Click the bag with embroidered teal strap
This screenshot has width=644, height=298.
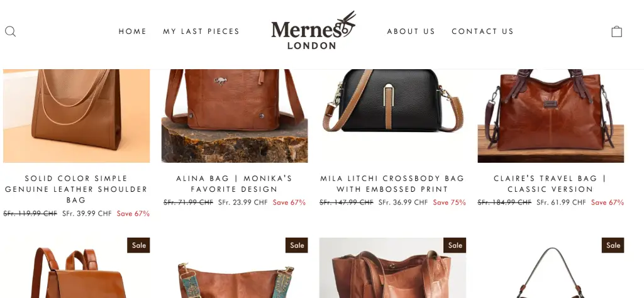coord(235,268)
